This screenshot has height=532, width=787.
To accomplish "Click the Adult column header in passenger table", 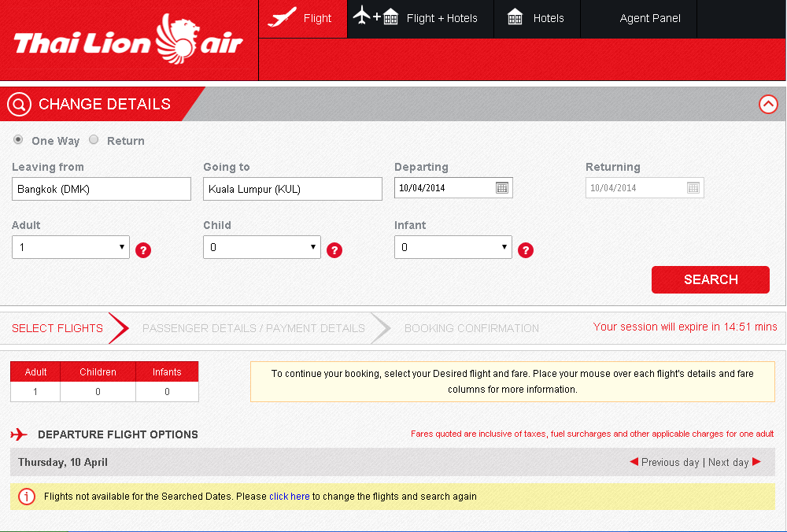I will pyautogui.click(x=35, y=372).
